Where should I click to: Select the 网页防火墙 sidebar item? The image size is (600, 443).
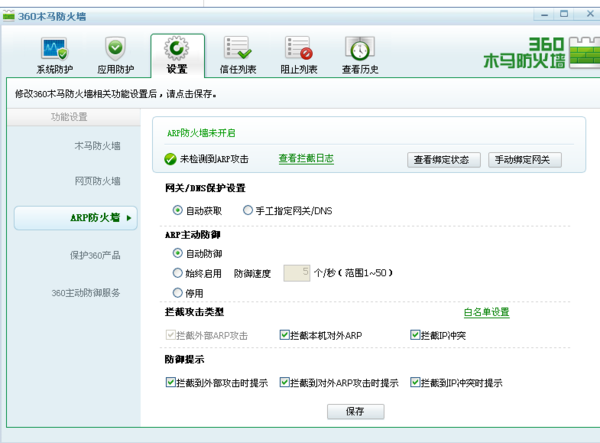click(x=97, y=181)
